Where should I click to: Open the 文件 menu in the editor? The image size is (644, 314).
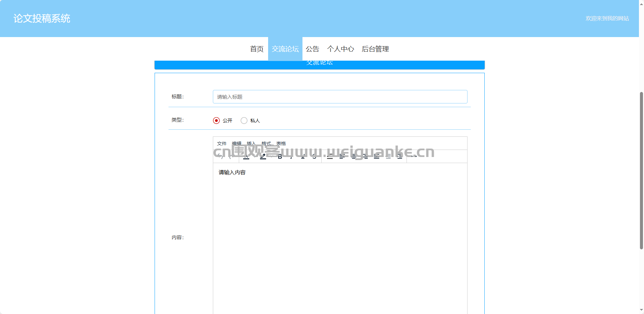(x=222, y=143)
